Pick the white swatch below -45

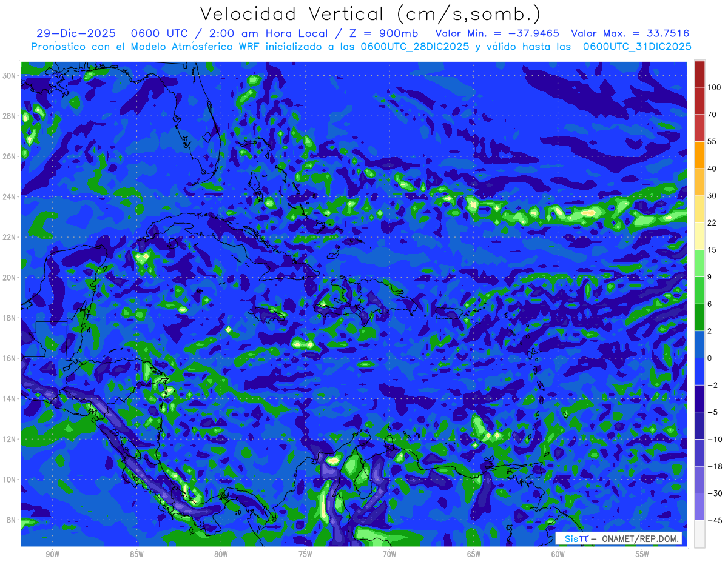[700, 534]
